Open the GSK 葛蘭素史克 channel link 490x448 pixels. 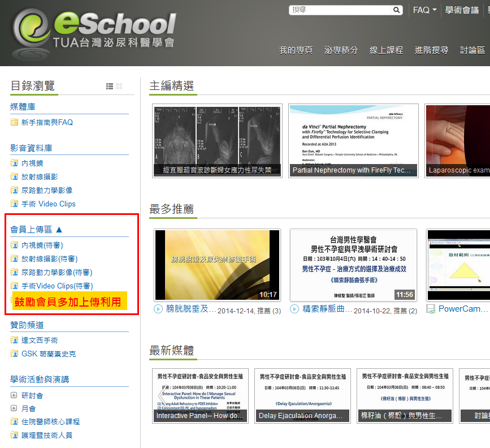tap(49, 354)
